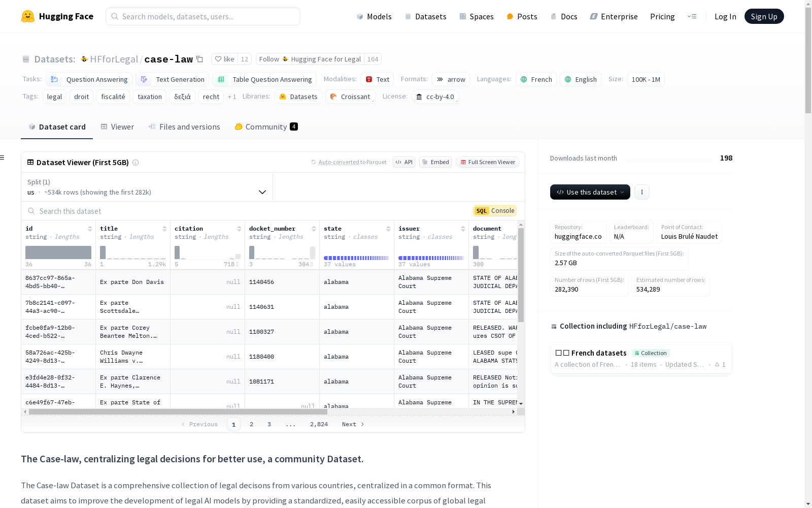Open the Split selector dropdown

147,187
